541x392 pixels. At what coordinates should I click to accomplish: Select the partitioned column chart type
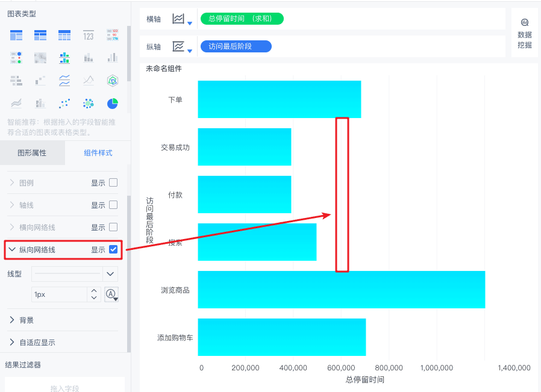[64, 58]
